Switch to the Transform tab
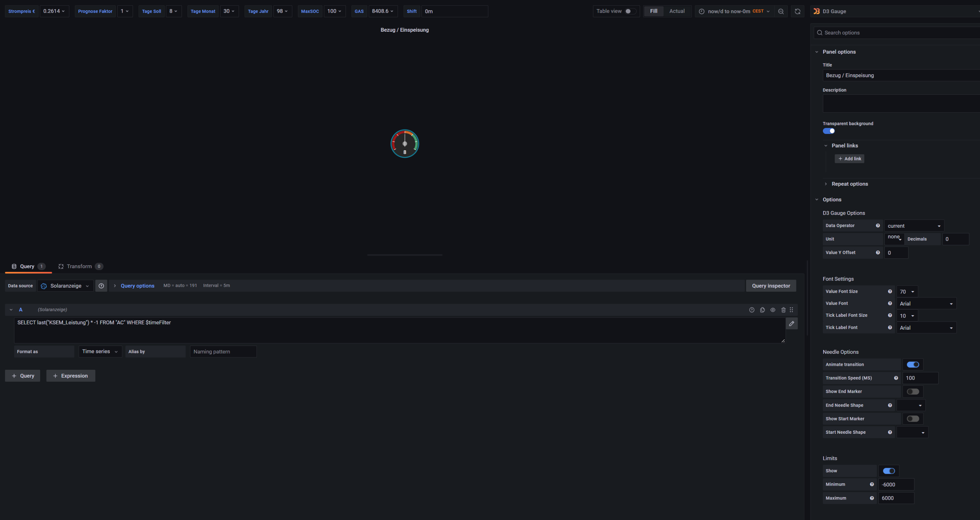This screenshot has width=980, height=520. pos(79,266)
